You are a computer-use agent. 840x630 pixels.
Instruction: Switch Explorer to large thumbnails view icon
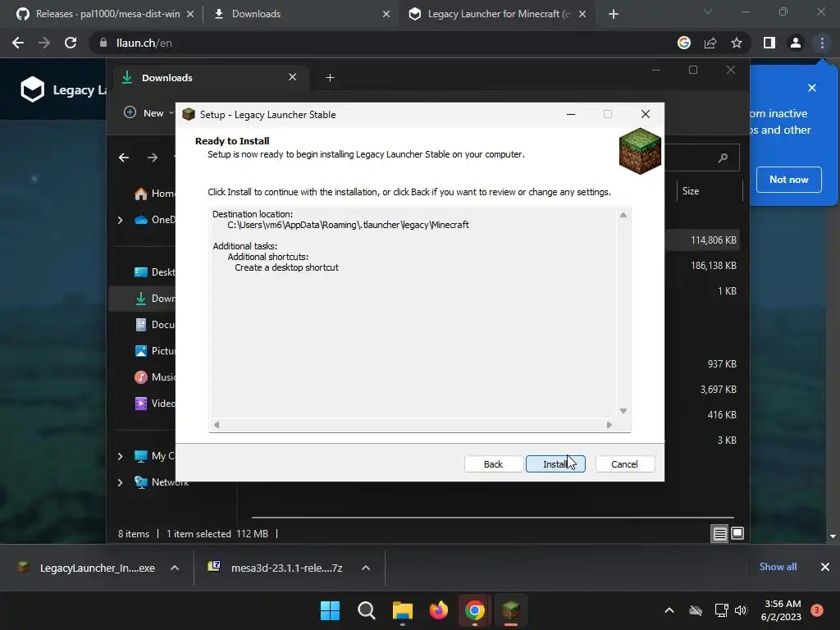(x=737, y=533)
